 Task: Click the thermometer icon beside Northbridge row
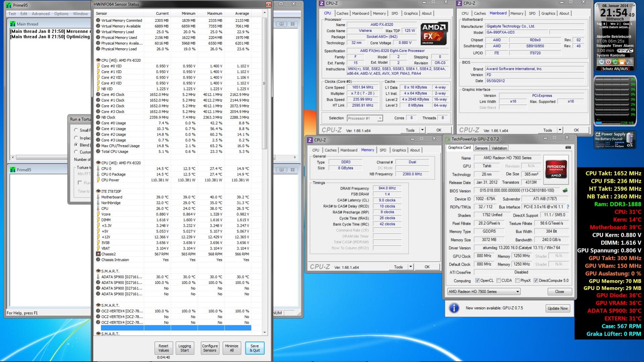[98, 203]
